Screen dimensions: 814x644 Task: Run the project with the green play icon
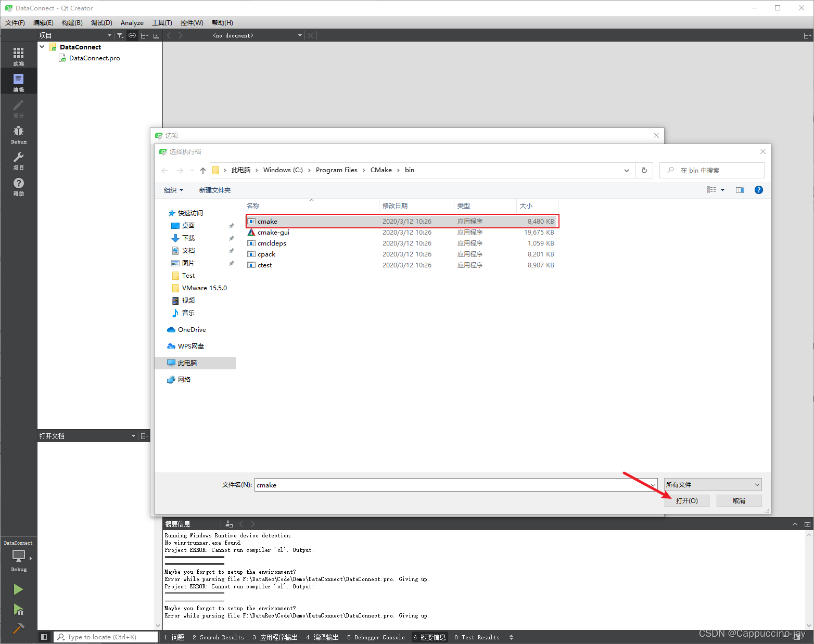(18, 589)
